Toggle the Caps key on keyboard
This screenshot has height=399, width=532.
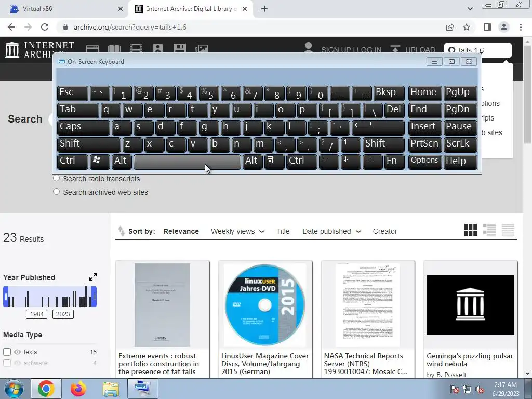tap(84, 127)
